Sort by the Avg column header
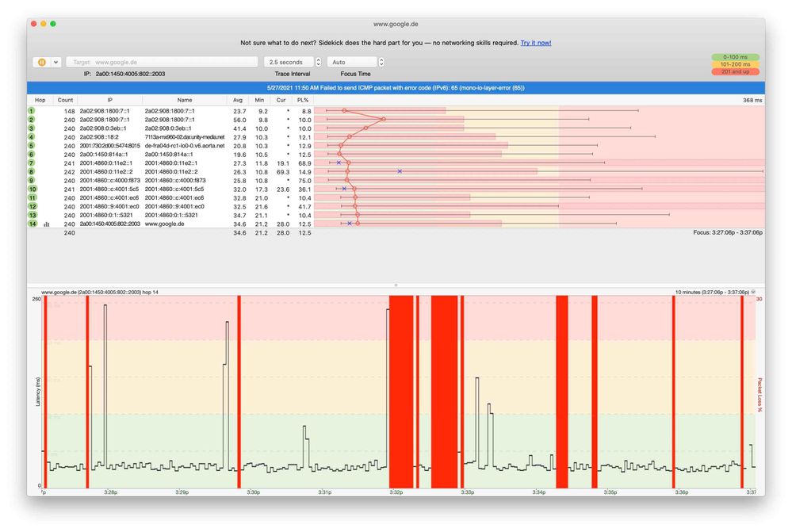The width and height of the screenshot is (792, 532). pyautogui.click(x=237, y=100)
